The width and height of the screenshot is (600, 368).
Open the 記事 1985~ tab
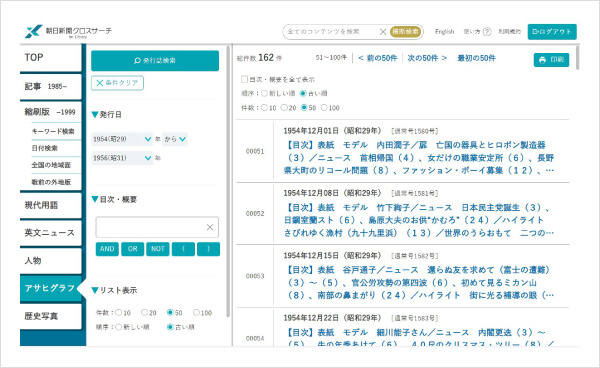point(51,86)
